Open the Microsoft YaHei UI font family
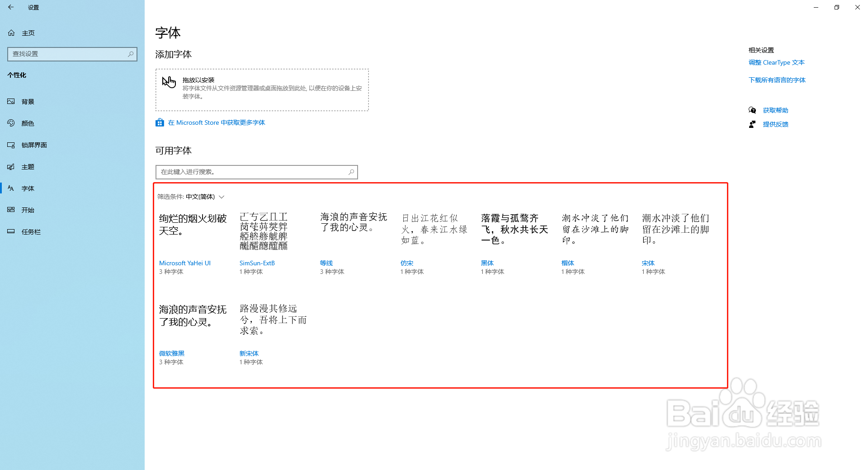Image resolution: width=868 pixels, height=470 pixels. coord(185,263)
